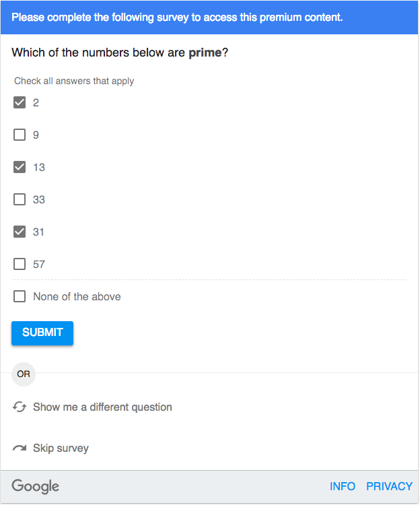This screenshot has height=505, width=420.
Task: Click 'Show me a different question' text
Action: click(x=102, y=407)
